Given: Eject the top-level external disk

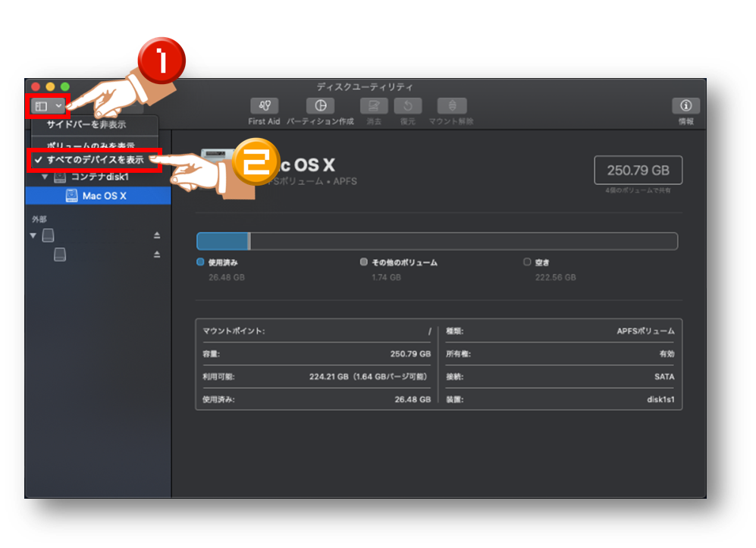Looking at the screenshot, I should 157,235.
